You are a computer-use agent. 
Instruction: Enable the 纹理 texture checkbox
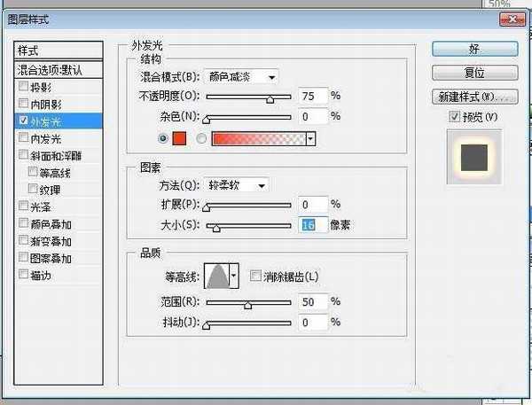click(x=33, y=188)
